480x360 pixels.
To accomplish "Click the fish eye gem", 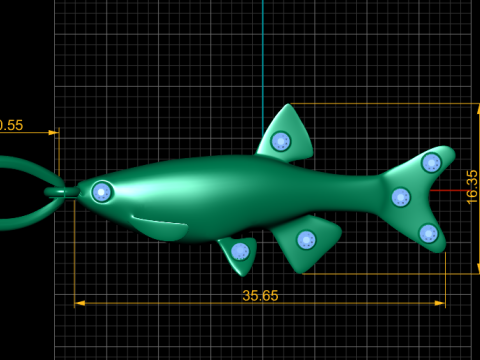I will coord(102,192).
